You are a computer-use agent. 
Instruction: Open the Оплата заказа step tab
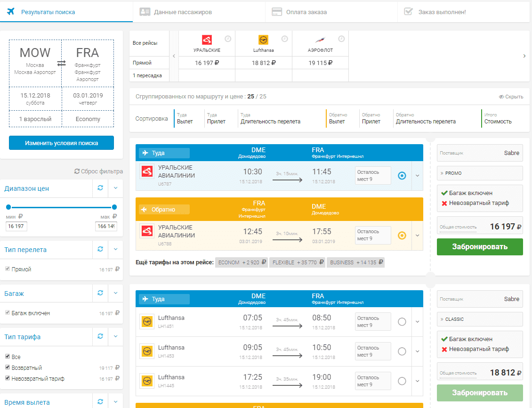(331, 12)
